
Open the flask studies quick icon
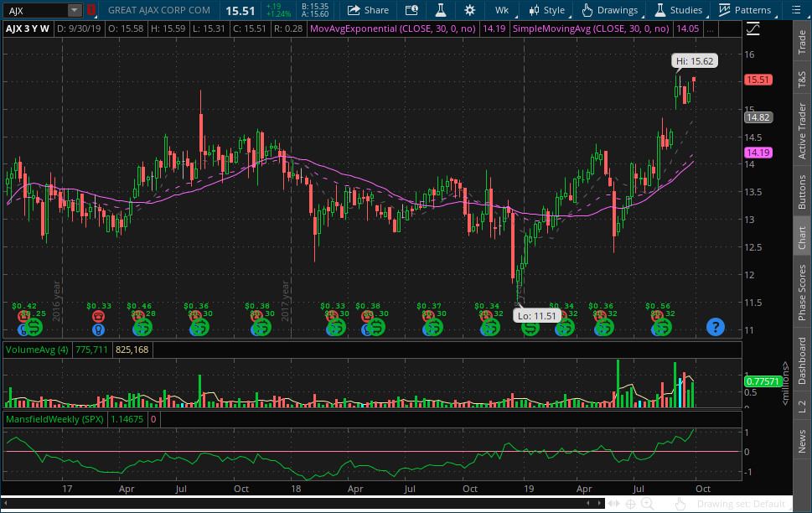click(x=440, y=10)
